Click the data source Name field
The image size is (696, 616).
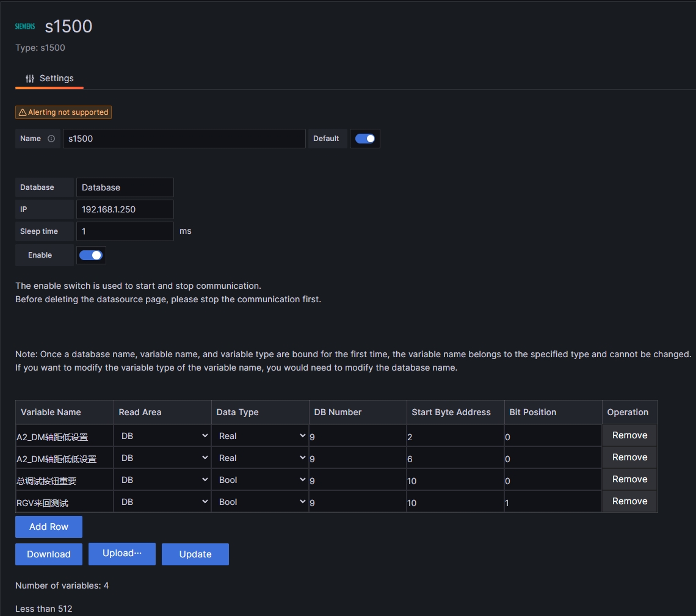point(184,139)
